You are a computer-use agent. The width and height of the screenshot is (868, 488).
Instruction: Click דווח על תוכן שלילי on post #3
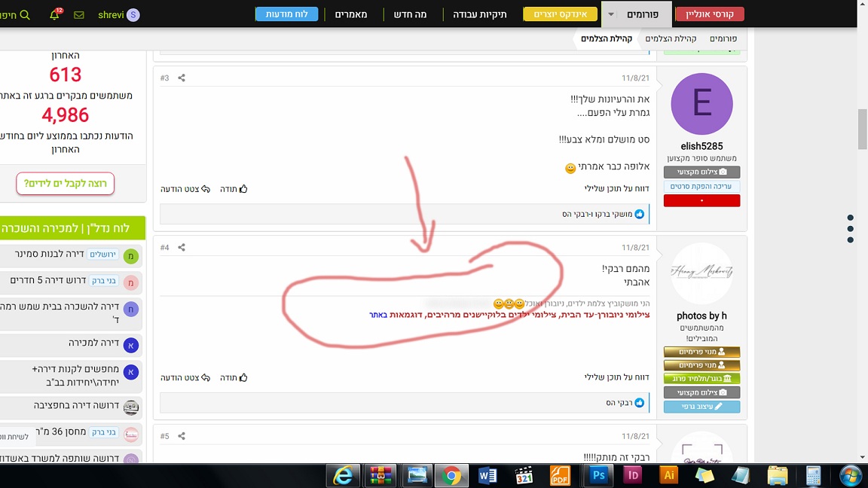click(x=616, y=189)
